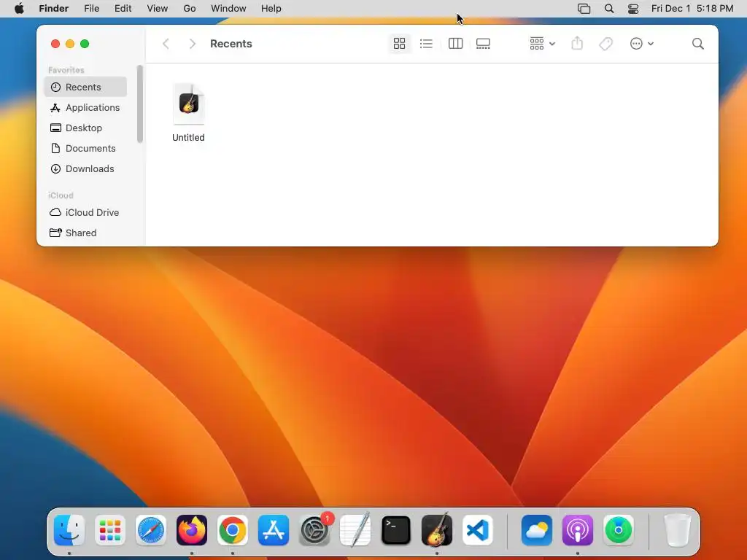Open Applications in the sidebar
The image size is (747, 560).
[86, 108]
